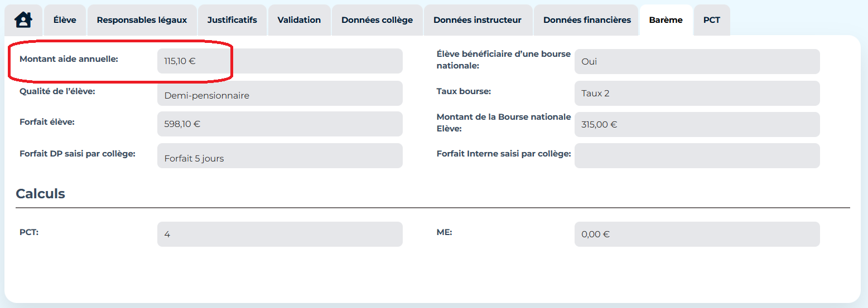This screenshot has height=308, width=868.
Task: Select the Forfait élève amount field
Action: coord(279,124)
